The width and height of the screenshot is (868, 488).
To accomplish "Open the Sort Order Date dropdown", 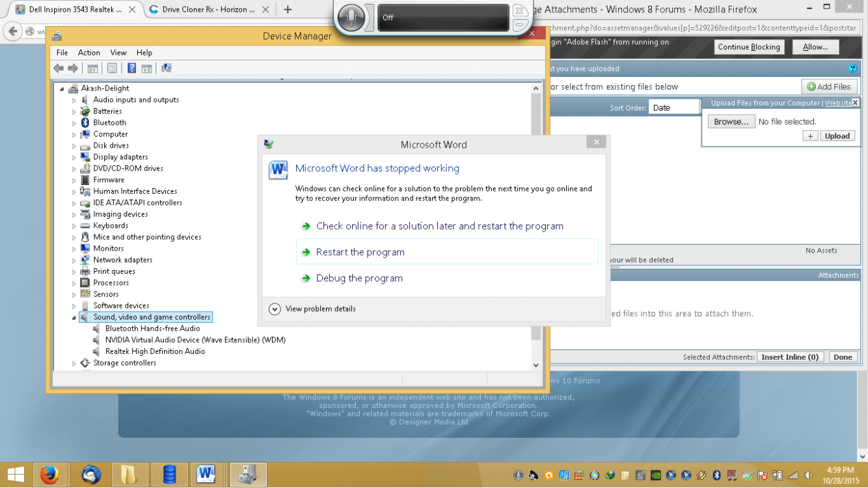I will coord(675,107).
